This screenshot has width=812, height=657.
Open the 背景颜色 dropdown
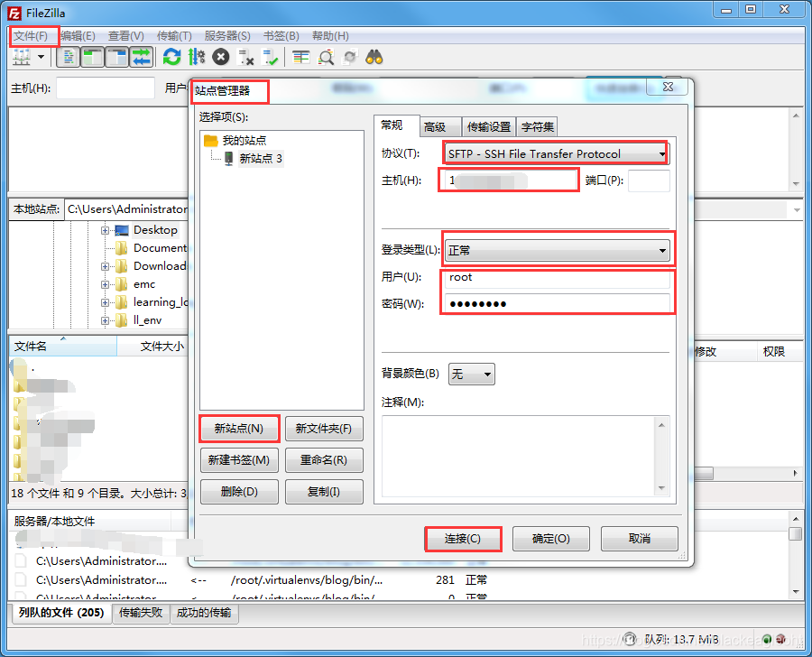pos(471,375)
